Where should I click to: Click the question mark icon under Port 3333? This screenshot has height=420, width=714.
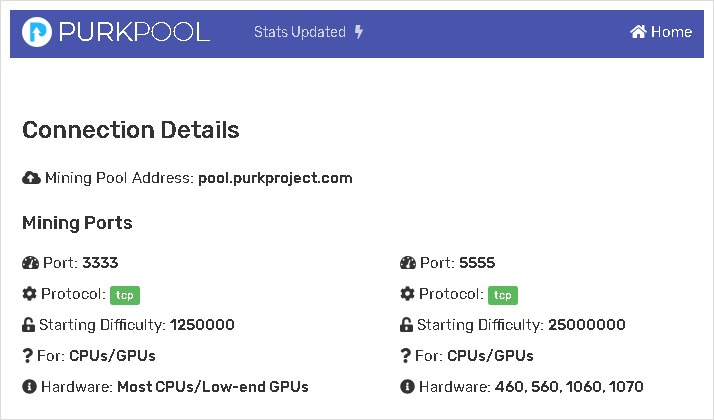(28, 356)
